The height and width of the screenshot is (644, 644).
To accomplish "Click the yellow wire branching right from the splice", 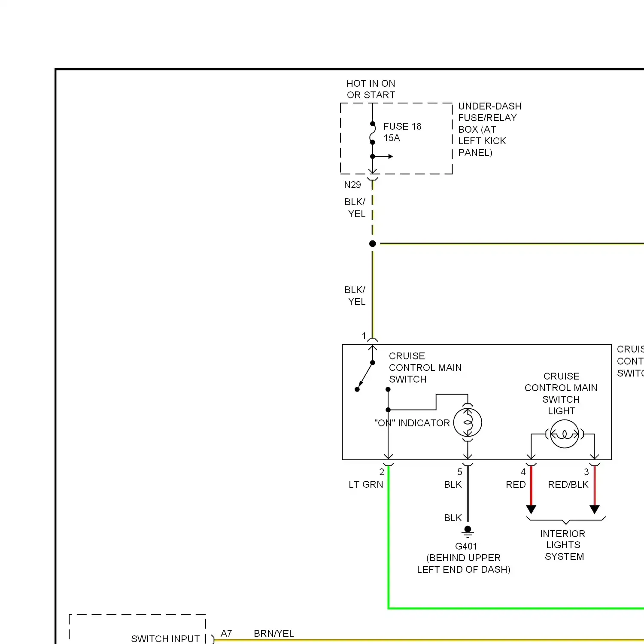I will [512, 243].
